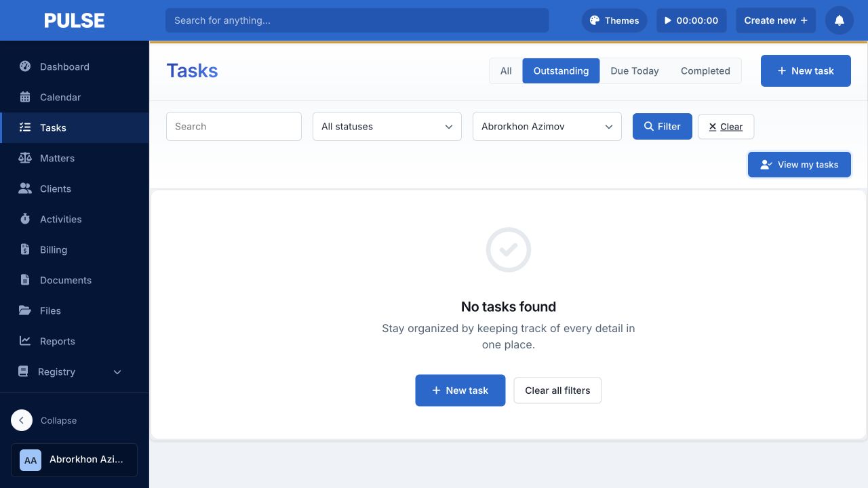Go to Billing in sidebar

75,249
